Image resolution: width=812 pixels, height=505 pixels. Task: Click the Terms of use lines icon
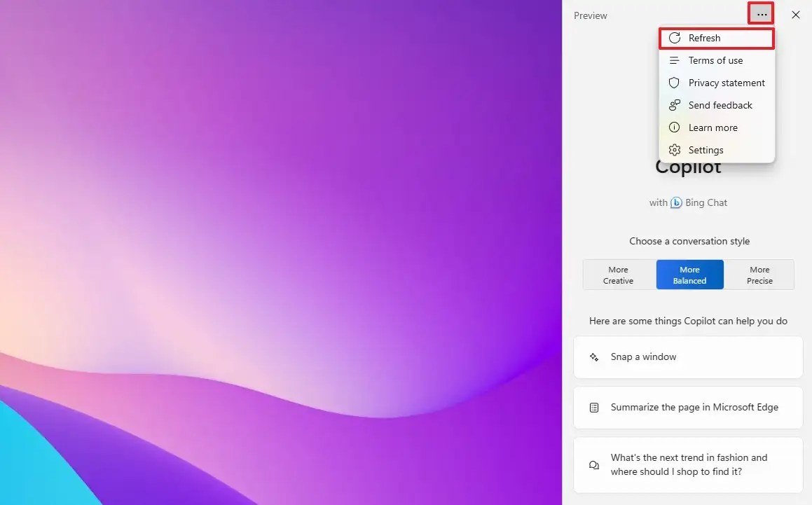click(x=674, y=60)
